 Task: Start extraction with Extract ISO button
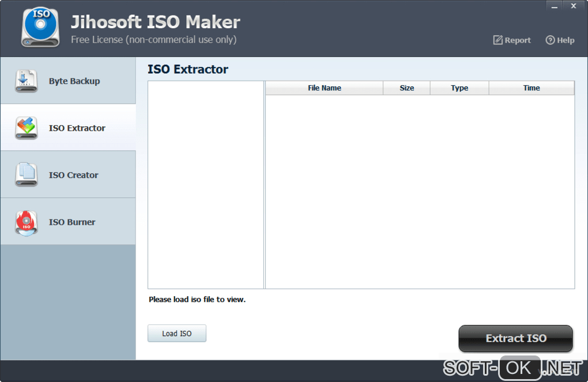515,339
